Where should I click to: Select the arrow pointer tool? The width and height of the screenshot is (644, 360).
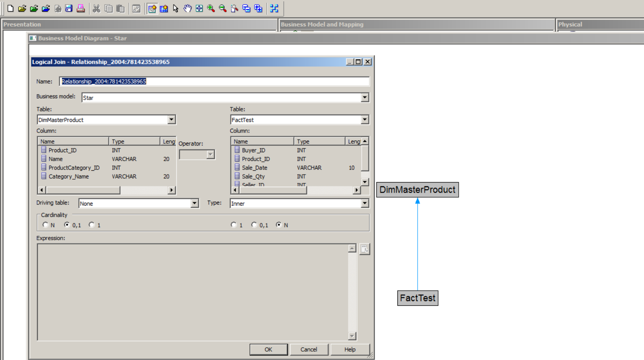[176, 8]
